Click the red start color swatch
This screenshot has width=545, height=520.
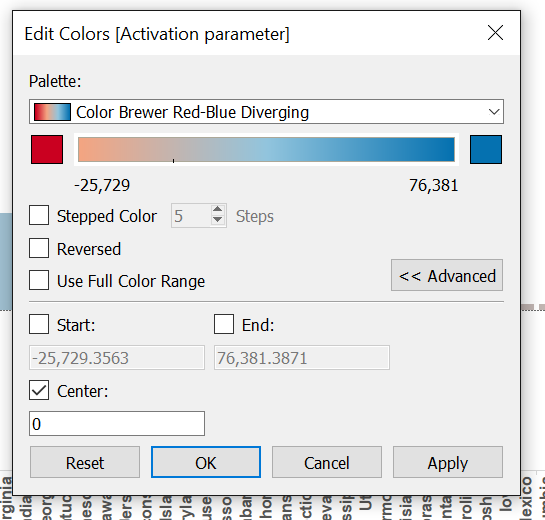pos(47,149)
